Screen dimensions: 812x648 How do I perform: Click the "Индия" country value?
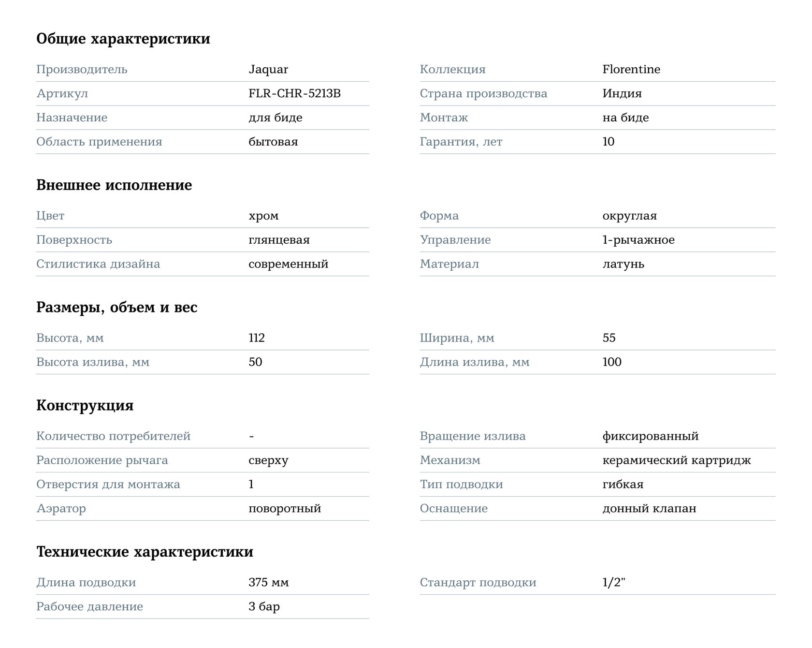[622, 94]
